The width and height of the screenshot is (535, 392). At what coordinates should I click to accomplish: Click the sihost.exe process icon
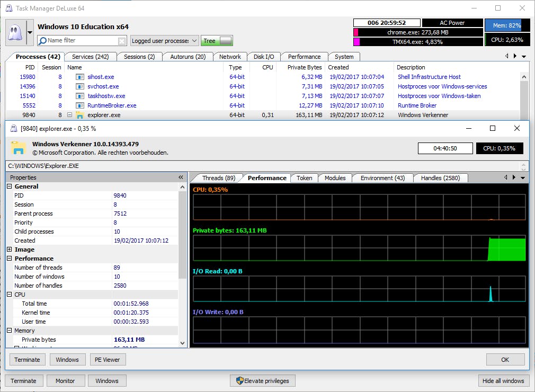(x=80, y=77)
